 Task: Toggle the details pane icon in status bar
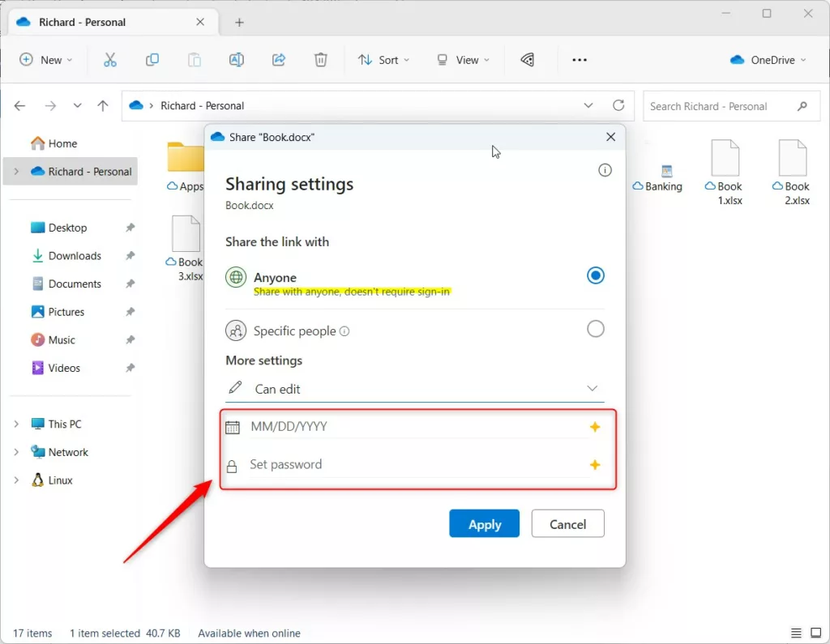tap(795, 633)
